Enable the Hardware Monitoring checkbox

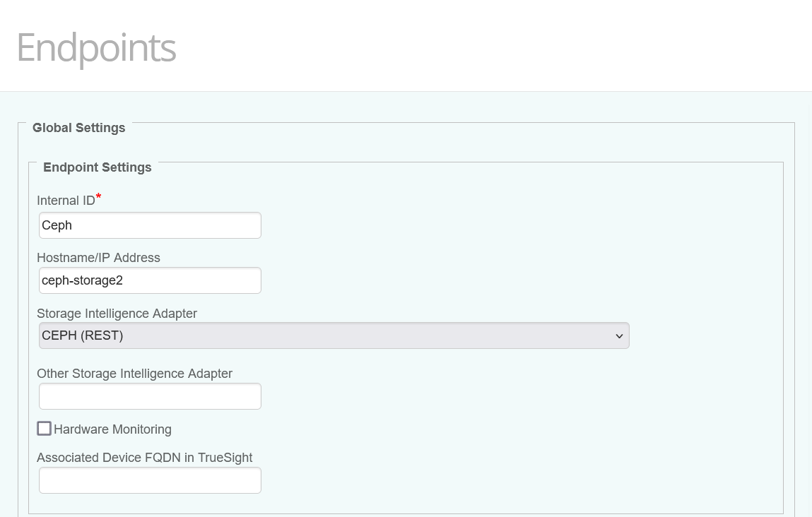point(44,428)
